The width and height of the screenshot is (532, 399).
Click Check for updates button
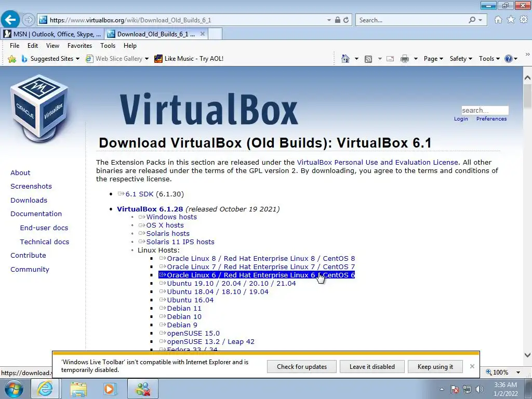pyautogui.click(x=302, y=366)
